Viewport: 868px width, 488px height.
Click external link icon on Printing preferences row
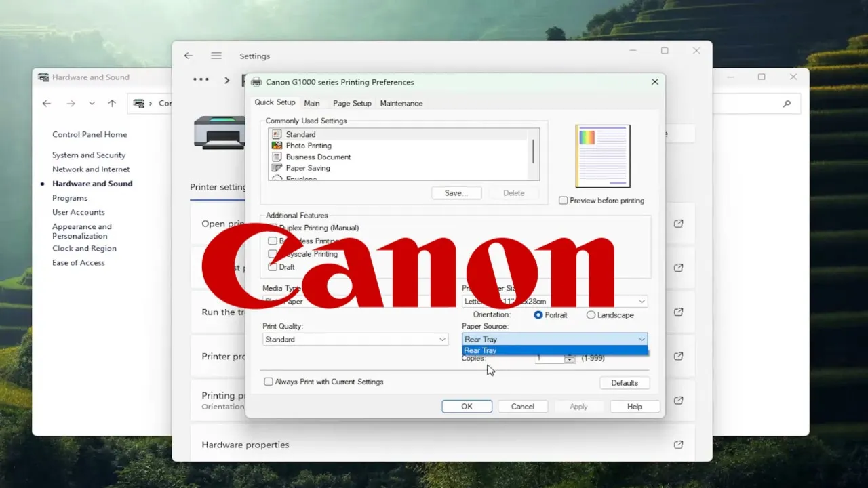(x=678, y=401)
